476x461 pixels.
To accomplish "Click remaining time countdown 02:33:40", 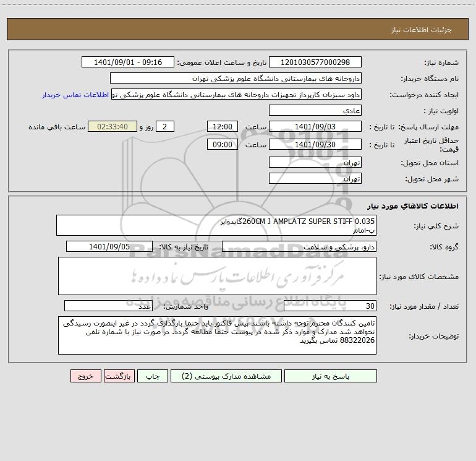I will coord(113,126).
